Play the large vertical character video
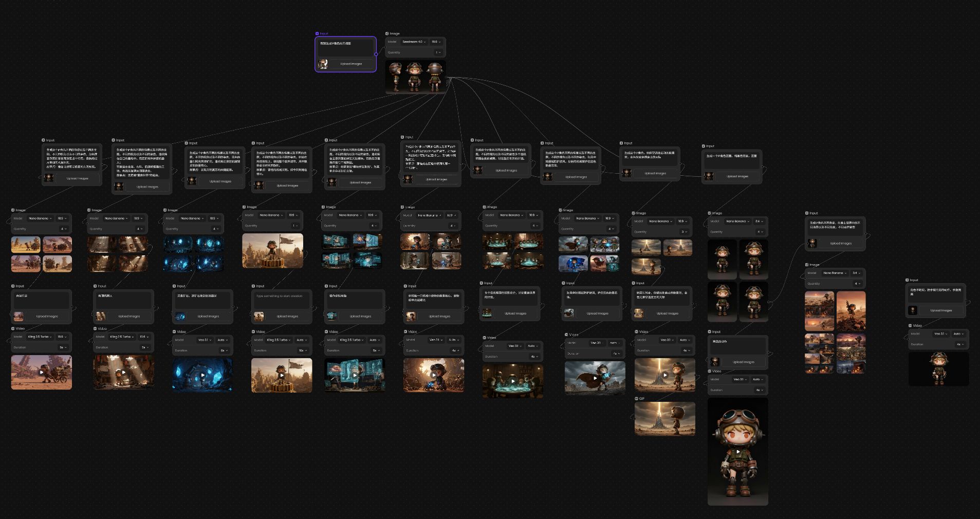Image resolution: width=980 pixels, height=519 pixels. [x=737, y=452]
